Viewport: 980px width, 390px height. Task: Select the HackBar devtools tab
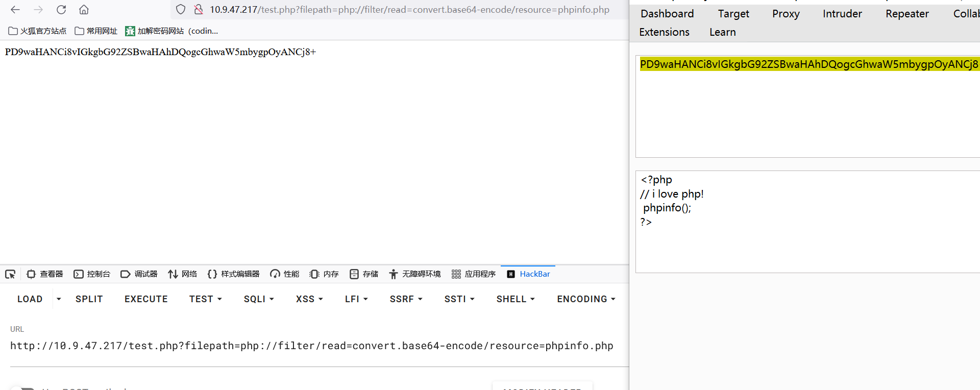(528, 274)
